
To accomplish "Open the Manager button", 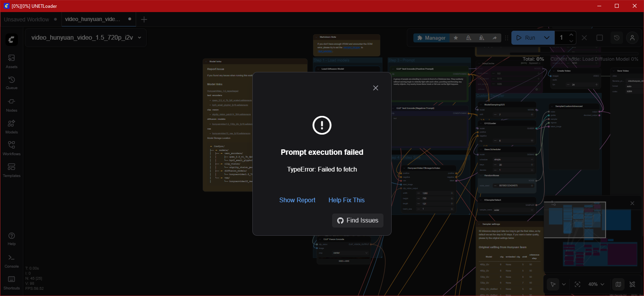I will 431,38.
